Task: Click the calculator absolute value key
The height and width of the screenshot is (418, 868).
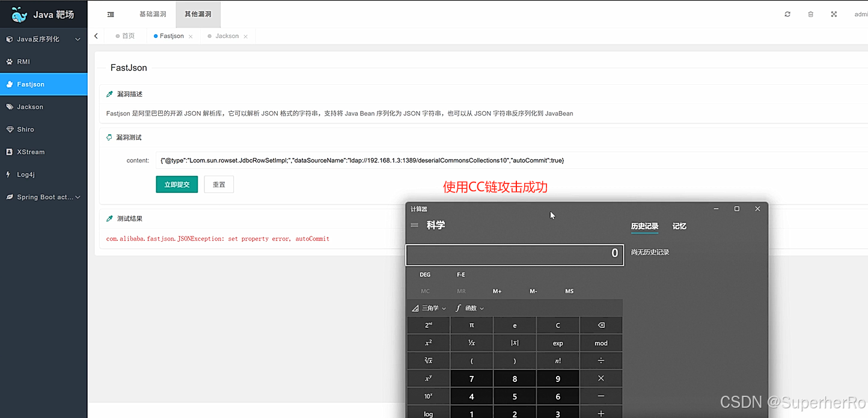Action: (x=515, y=343)
